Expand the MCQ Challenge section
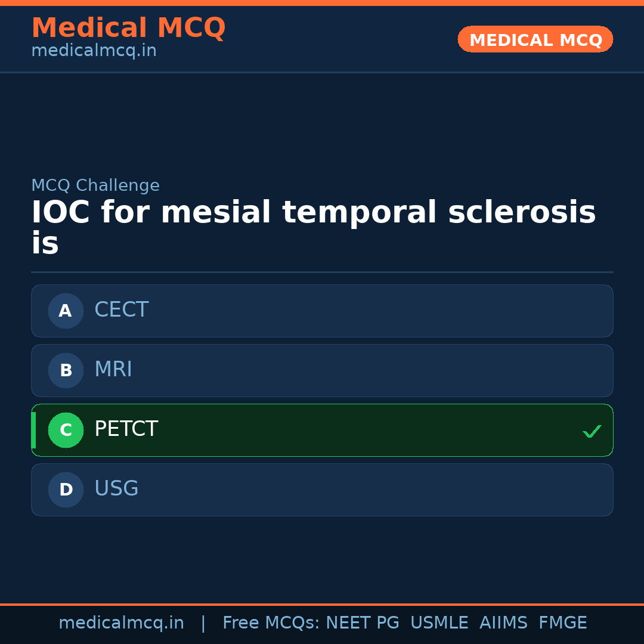 pos(95,185)
